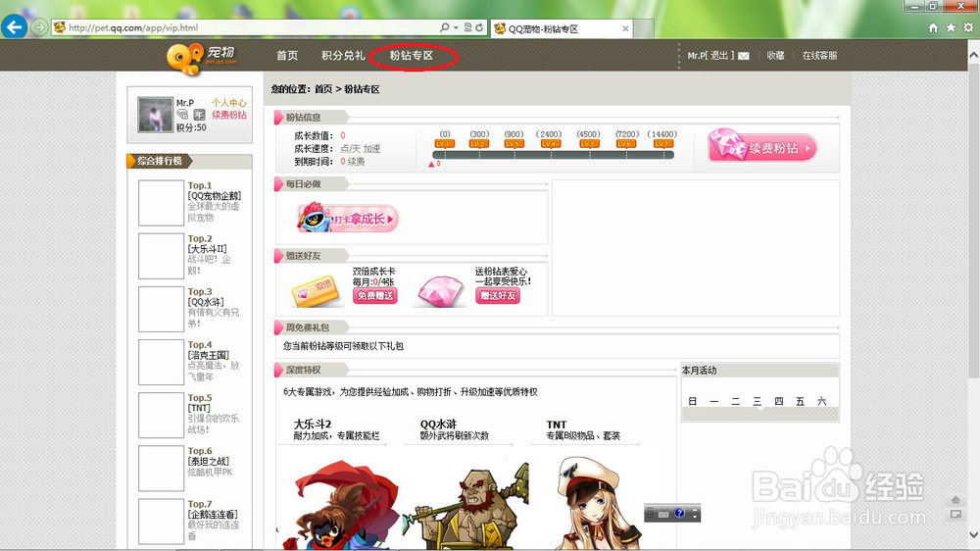Click the growth level progress bar
This screenshot has width=980, height=551.
pos(553,155)
